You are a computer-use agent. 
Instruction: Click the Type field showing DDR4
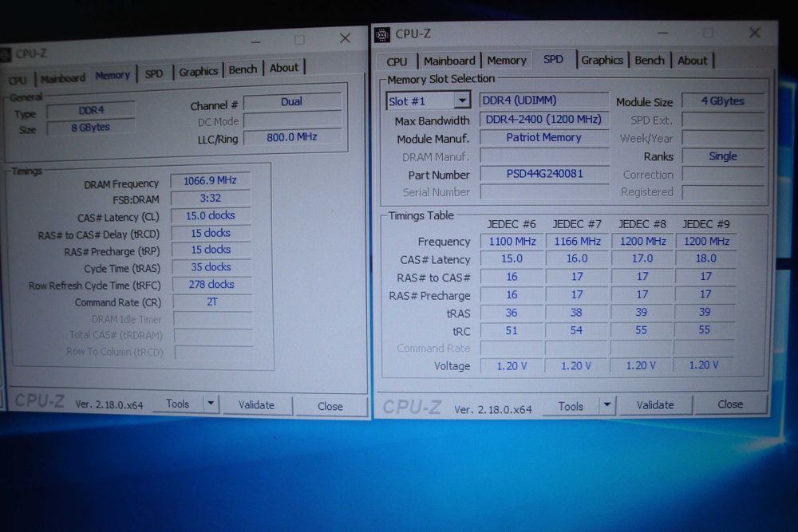point(91,110)
